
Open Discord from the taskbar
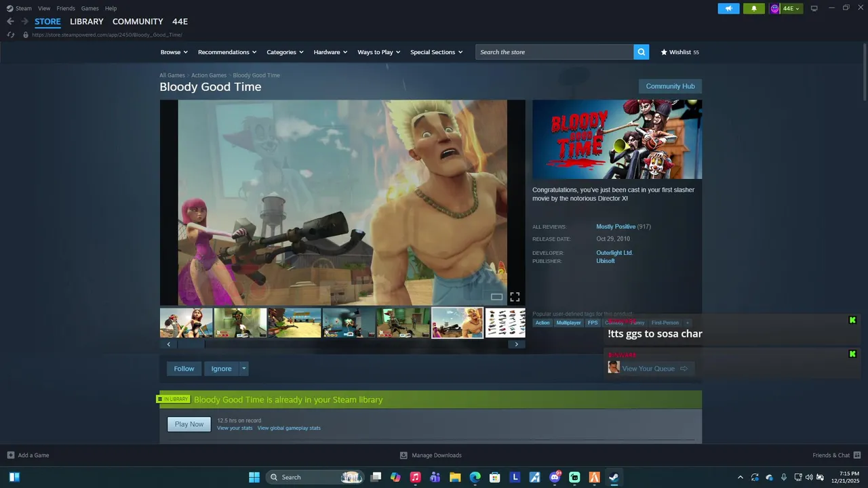coord(555,477)
